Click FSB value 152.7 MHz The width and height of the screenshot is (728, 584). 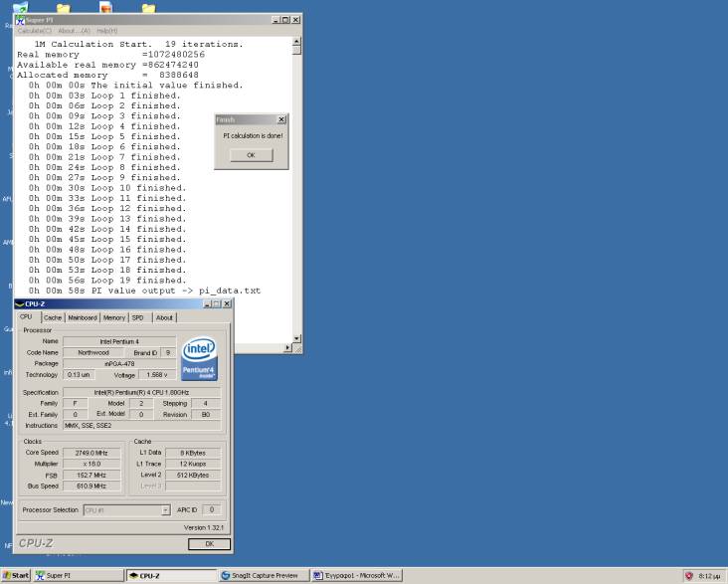tap(91, 476)
